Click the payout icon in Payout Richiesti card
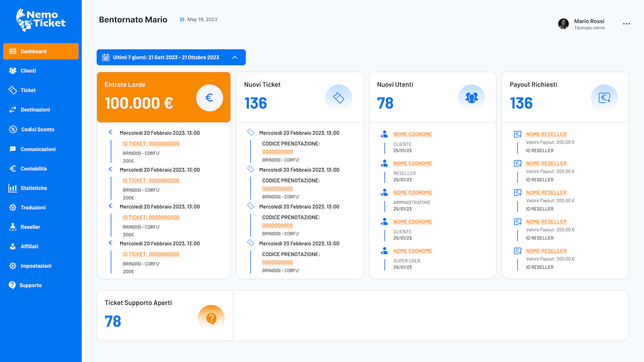The image size is (644, 362). pyautogui.click(x=604, y=98)
